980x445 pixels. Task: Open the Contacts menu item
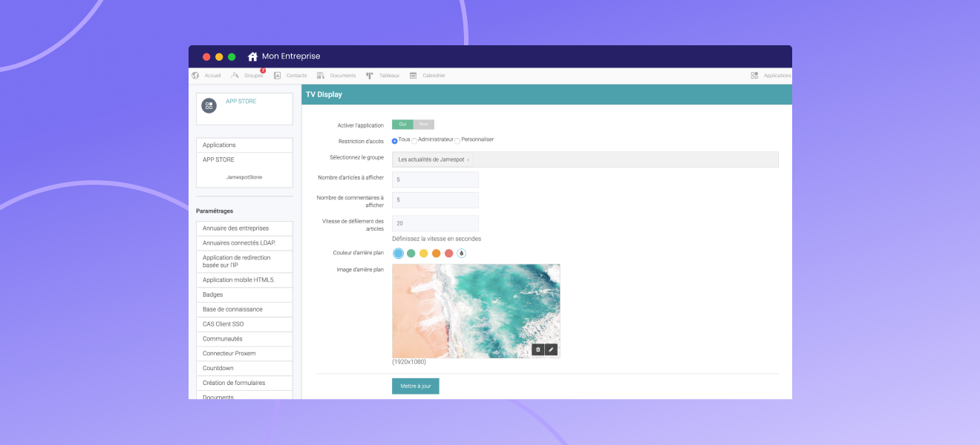(x=296, y=76)
